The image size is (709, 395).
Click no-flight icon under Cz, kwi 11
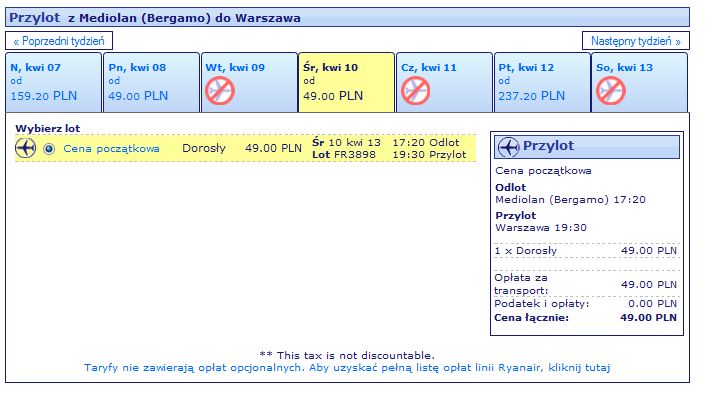[x=415, y=91]
